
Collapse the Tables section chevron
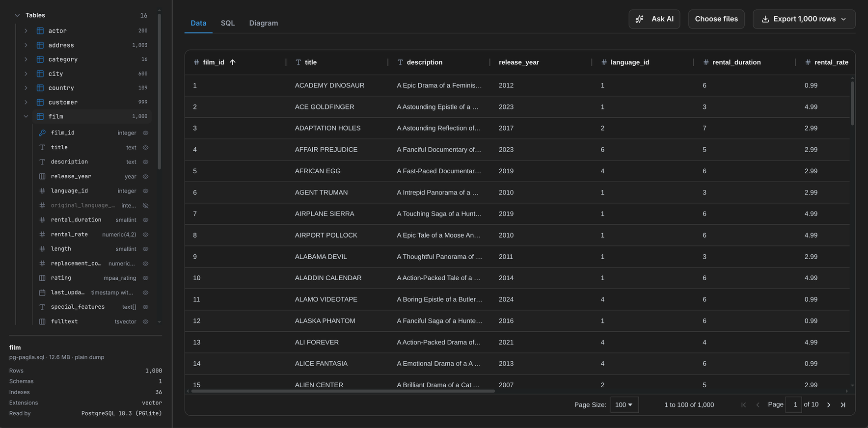17,15
